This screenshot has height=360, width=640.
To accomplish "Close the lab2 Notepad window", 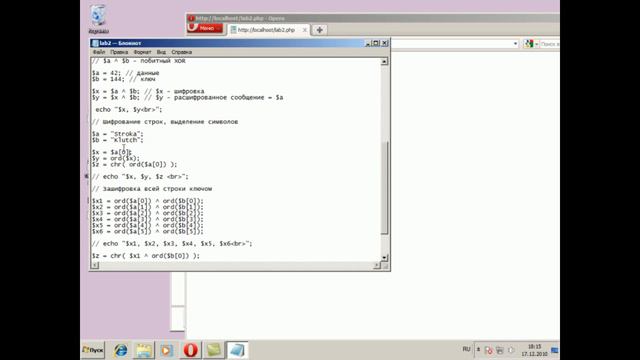I will click(384, 43).
